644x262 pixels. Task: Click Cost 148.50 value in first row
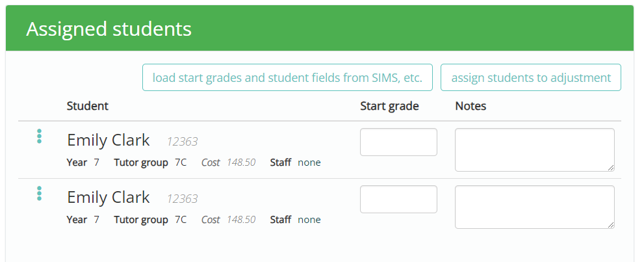click(x=241, y=163)
